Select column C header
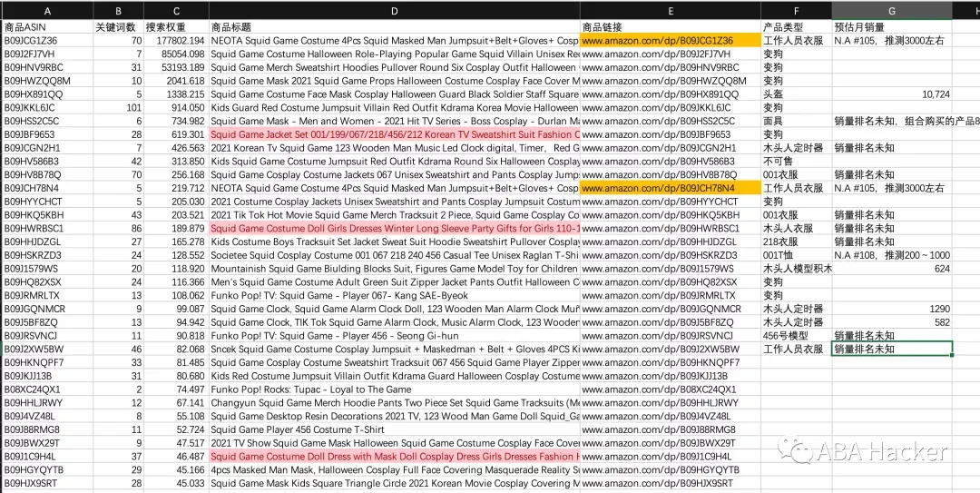The height and width of the screenshot is (493, 980). 176,11
